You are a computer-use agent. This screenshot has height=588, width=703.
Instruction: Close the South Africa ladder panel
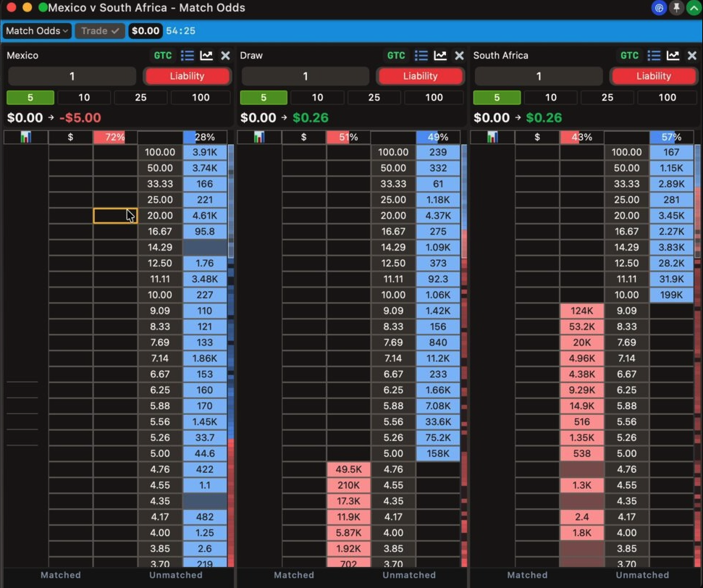pyautogui.click(x=692, y=56)
